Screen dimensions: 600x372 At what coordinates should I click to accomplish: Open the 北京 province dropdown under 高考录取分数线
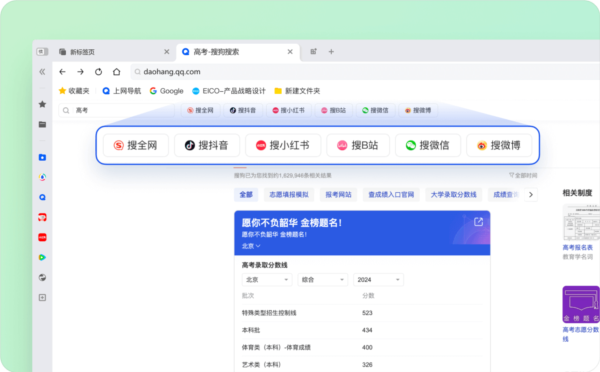coord(267,280)
